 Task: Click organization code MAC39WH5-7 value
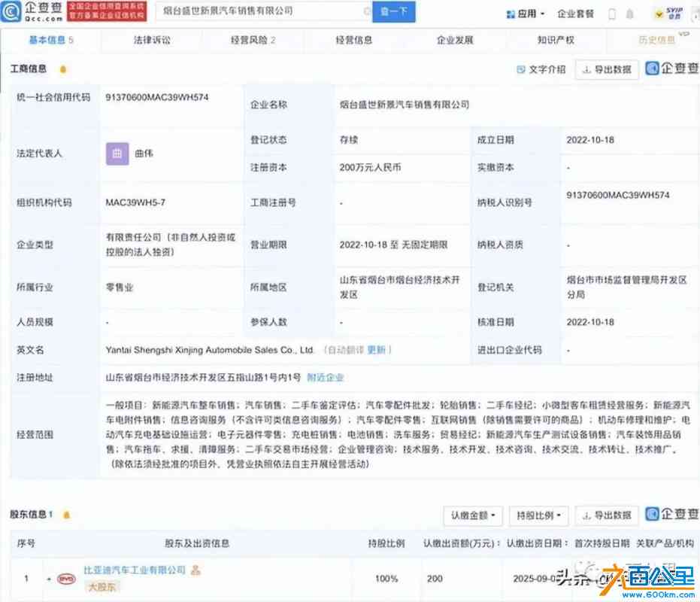coord(135,202)
